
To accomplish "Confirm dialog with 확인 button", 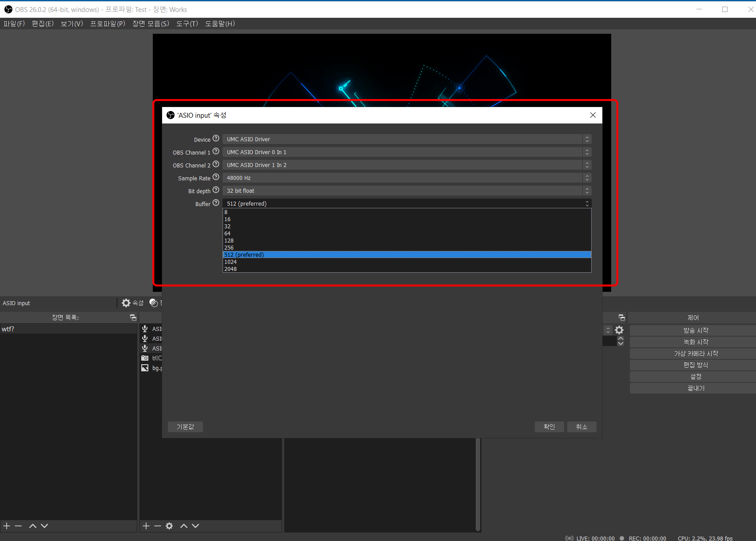I will point(549,427).
